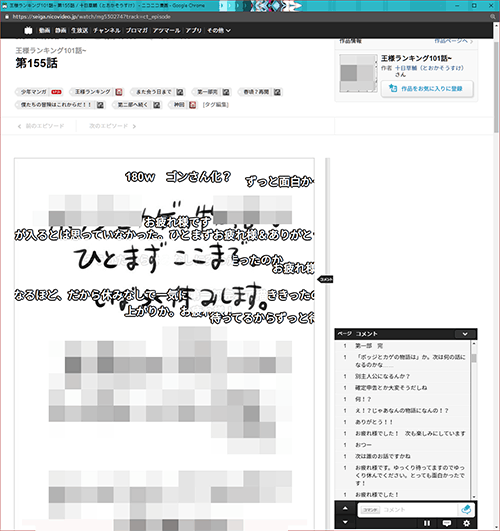Click the 少年マンガ tag
This screenshot has height=531, width=500.
click(34, 92)
